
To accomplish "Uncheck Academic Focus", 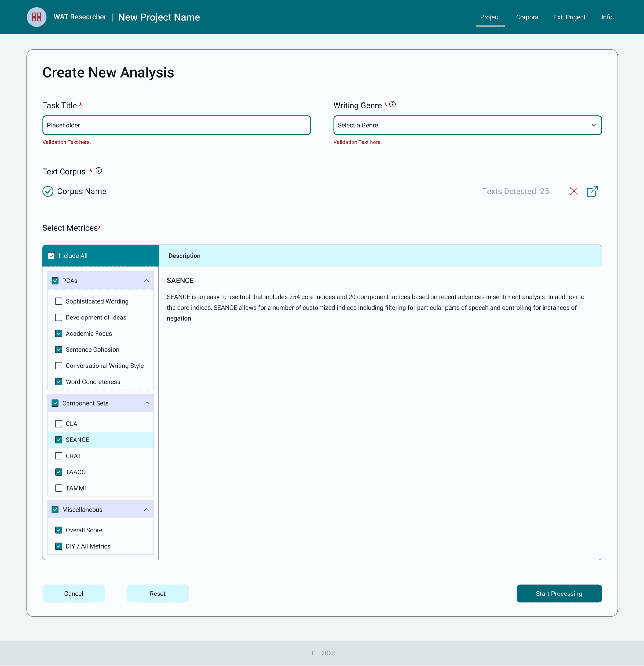I will 58,333.
